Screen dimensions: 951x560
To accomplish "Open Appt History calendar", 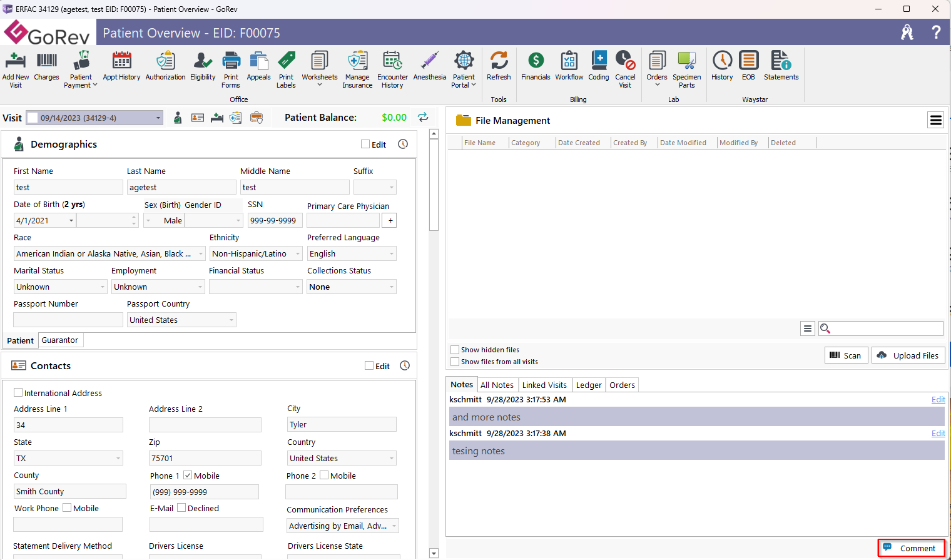I will [121, 66].
